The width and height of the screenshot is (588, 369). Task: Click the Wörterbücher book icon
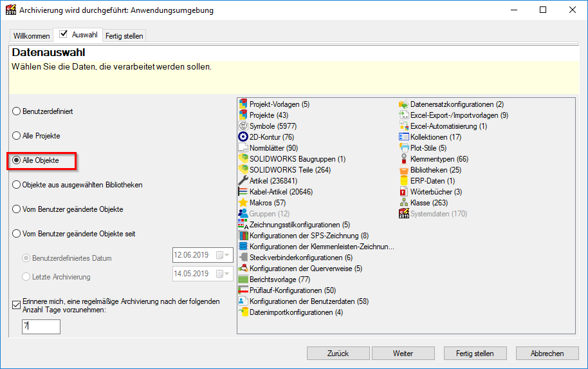404,192
